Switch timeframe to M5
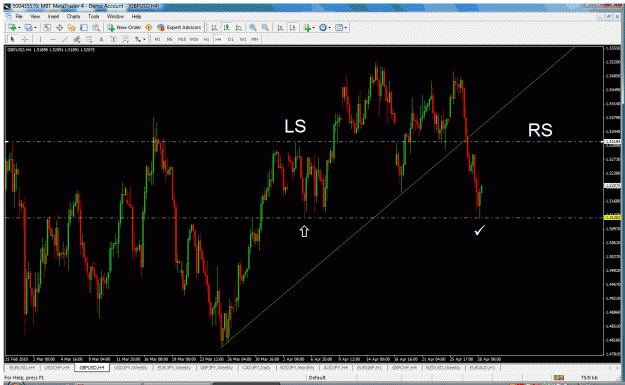 tap(169, 39)
